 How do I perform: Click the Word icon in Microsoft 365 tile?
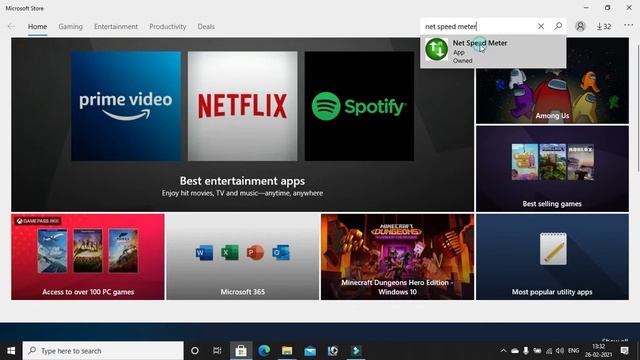tap(204, 253)
